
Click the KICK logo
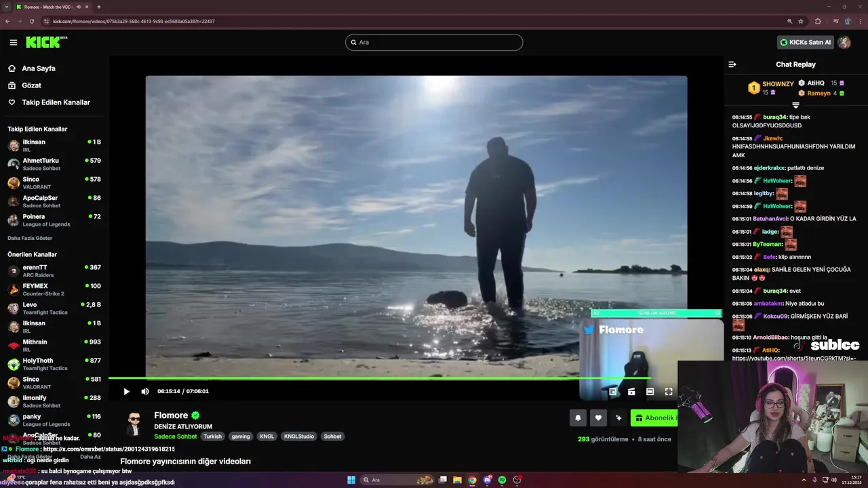[x=46, y=42]
